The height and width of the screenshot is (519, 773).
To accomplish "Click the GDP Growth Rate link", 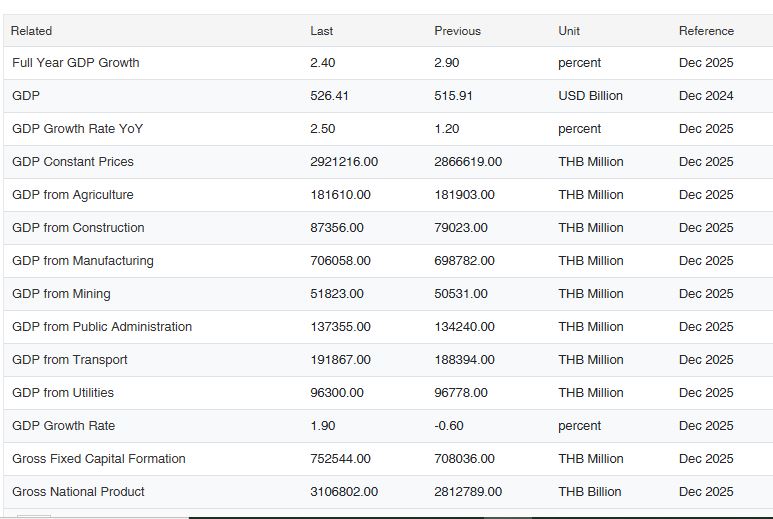I will click(64, 426).
